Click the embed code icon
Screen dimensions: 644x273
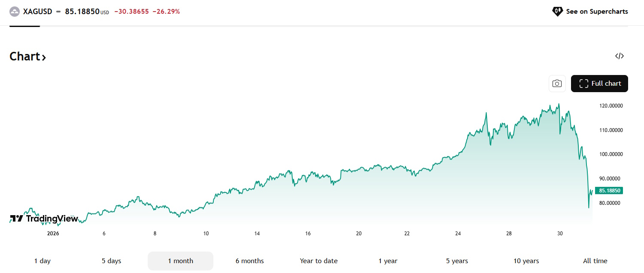[x=619, y=56]
